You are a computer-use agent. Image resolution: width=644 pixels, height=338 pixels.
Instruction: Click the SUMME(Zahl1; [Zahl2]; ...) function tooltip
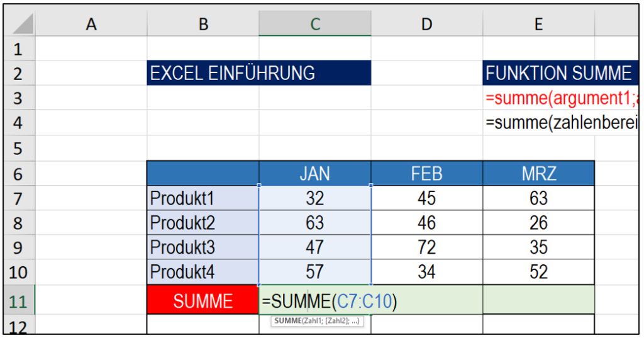point(317,321)
